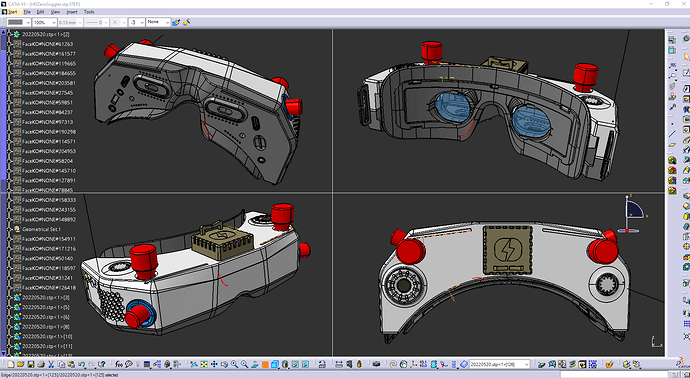Click the Capture camera icon
Viewport: 690px width, 378px height.
tap(376, 364)
